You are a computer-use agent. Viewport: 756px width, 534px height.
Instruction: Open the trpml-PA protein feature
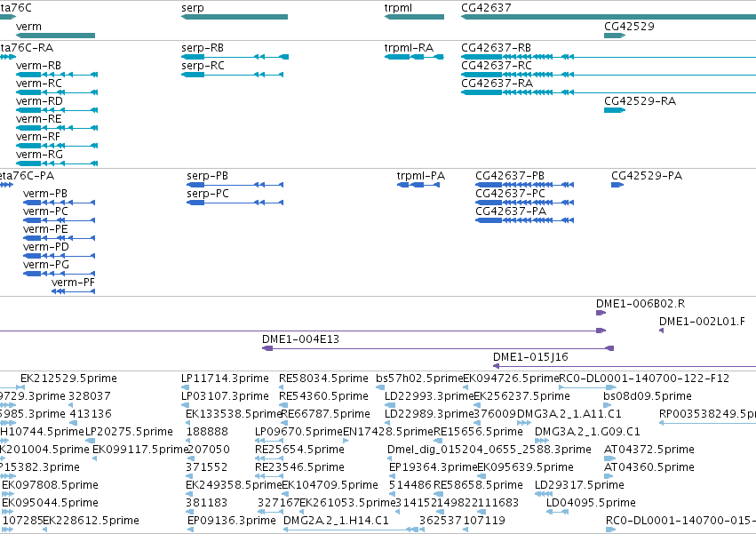(420, 176)
